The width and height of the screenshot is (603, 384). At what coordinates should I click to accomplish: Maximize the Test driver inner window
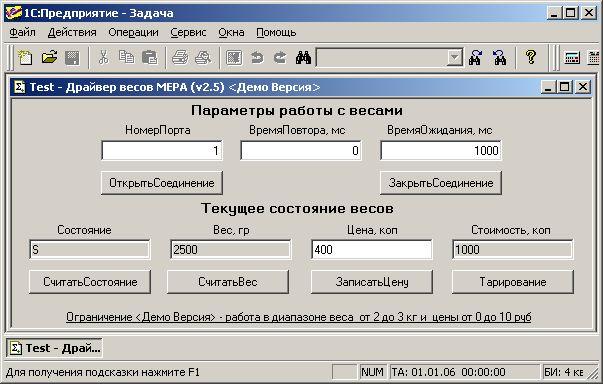(x=564, y=87)
